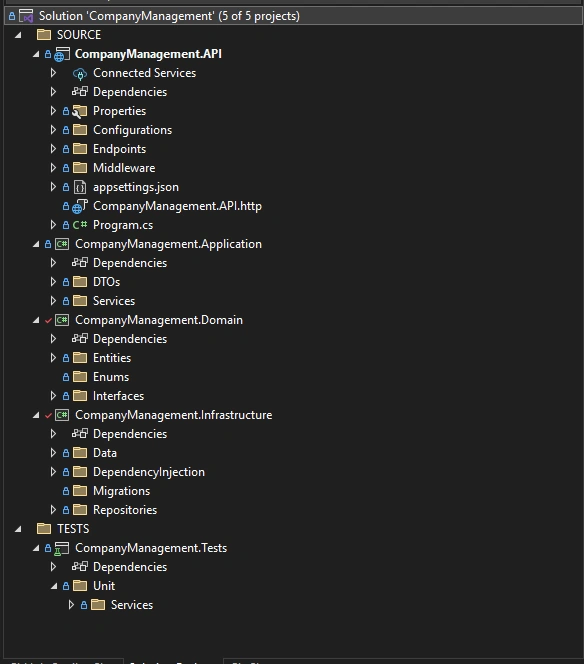Click the CompanyManagement.Tests test project icon
Viewport: 584px width, 664px height.
[62, 548]
